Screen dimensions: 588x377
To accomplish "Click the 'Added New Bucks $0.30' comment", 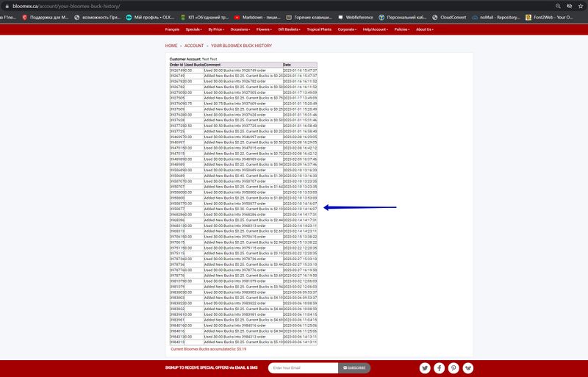I will [243, 209].
